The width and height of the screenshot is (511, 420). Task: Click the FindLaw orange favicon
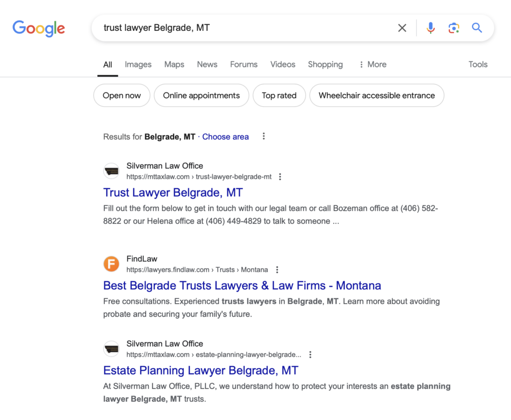pyautogui.click(x=111, y=264)
